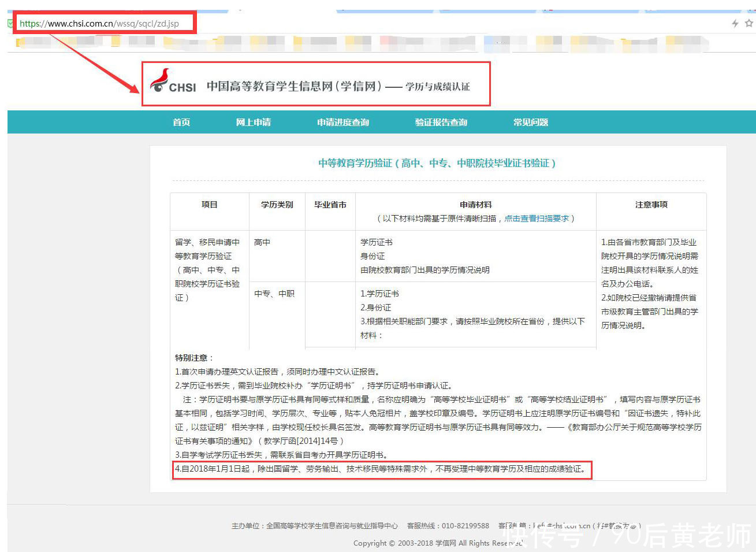
Task: Click the CHSI phoenix logo
Action: [x=159, y=82]
